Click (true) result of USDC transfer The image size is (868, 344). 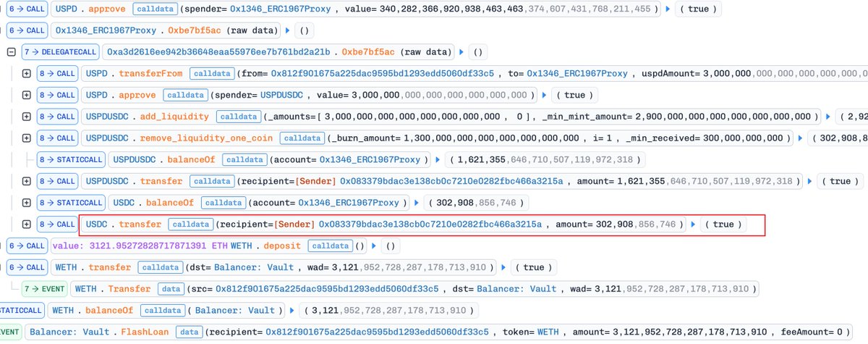pyautogui.click(x=723, y=225)
